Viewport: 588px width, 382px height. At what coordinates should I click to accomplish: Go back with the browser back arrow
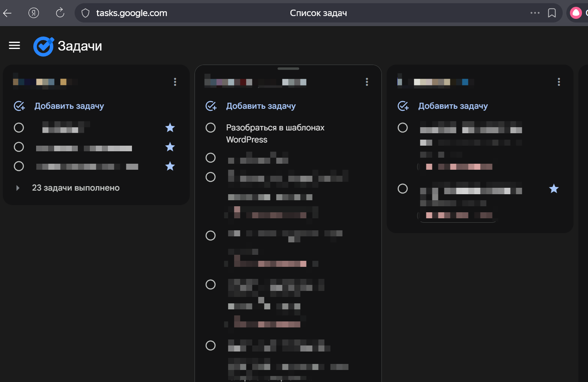[7, 13]
